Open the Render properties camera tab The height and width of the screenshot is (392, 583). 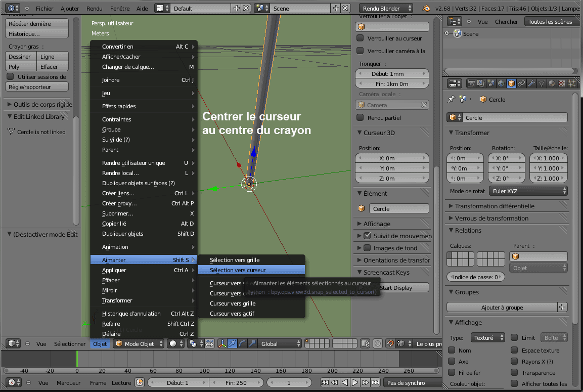[x=471, y=83]
